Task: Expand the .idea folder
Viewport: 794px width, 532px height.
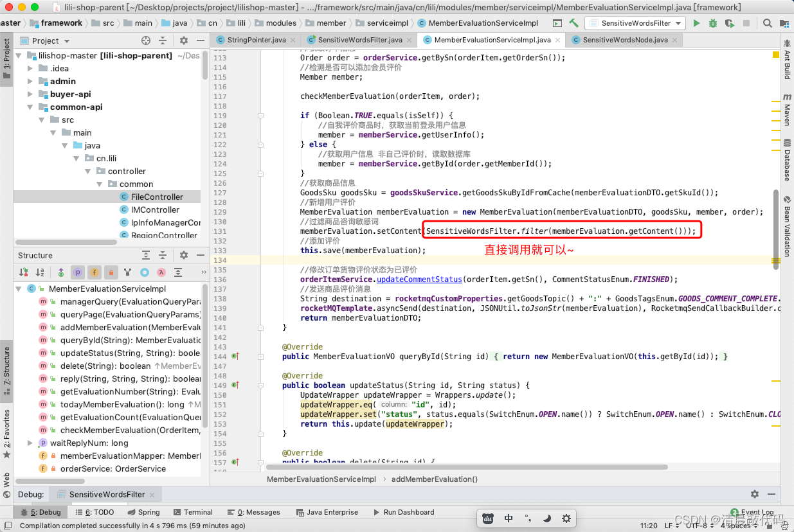Action: coord(30,69)
